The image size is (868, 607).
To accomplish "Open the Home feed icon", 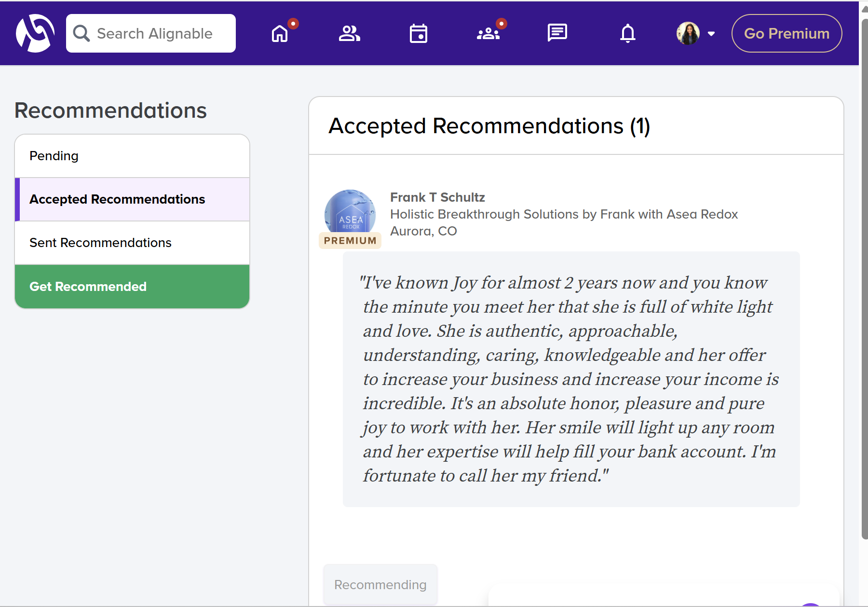I will click(x=280, y=33).
